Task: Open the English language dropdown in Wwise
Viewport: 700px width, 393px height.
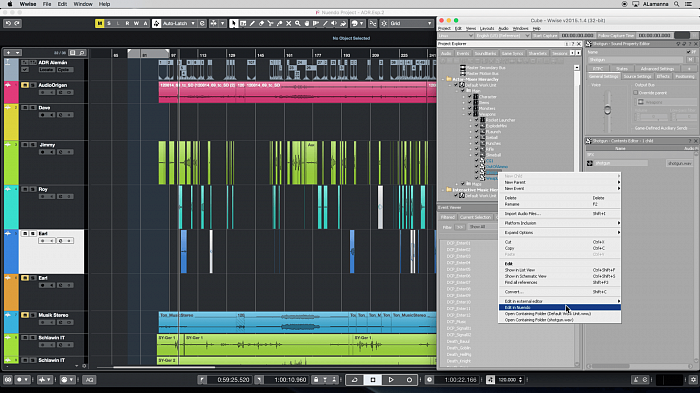Action: coord(502,35)
